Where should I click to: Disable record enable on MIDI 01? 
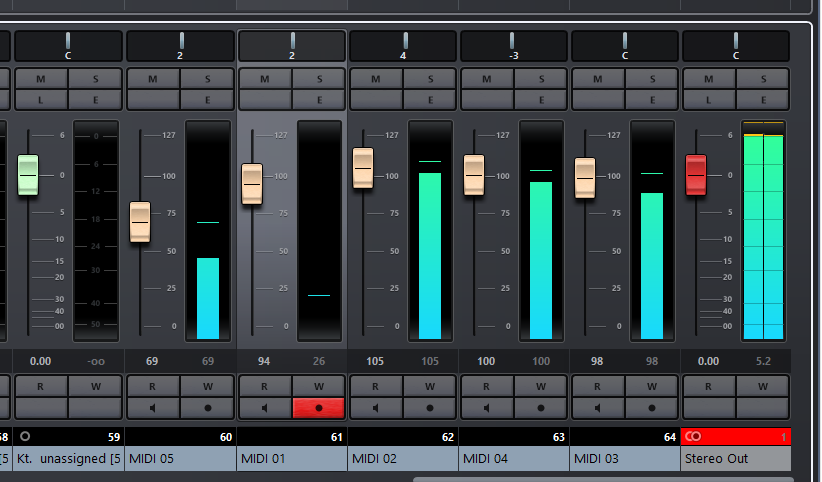tap(319, 407)
